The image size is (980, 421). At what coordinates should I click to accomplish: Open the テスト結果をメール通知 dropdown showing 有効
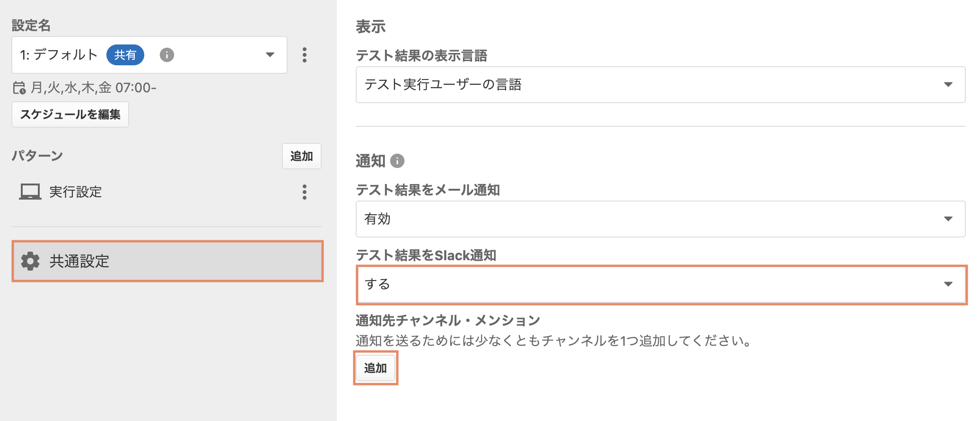coord(660,219)
